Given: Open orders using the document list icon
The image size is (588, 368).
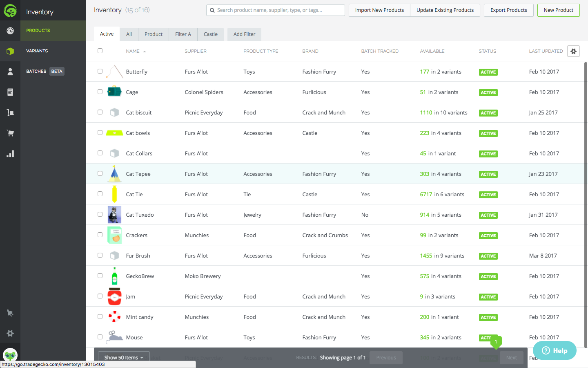Looking at the screenshot, I should pyautogui.click(x=10, y=92).
